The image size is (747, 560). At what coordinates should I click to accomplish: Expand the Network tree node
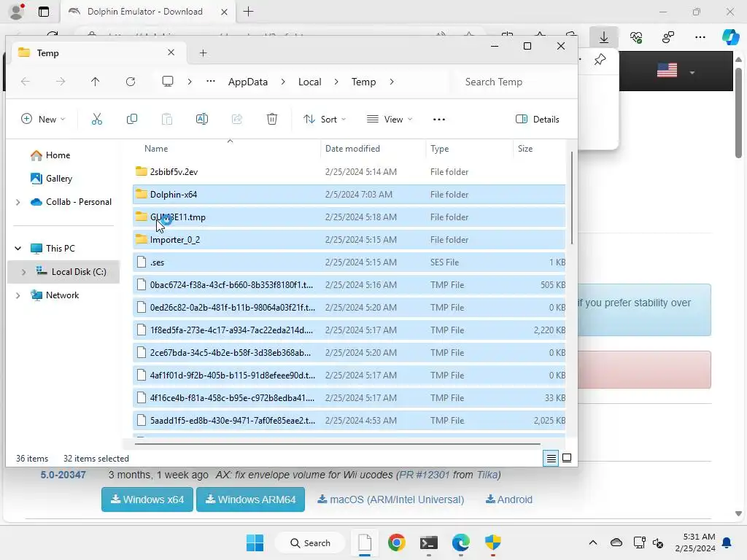click(x=18, y=295)
